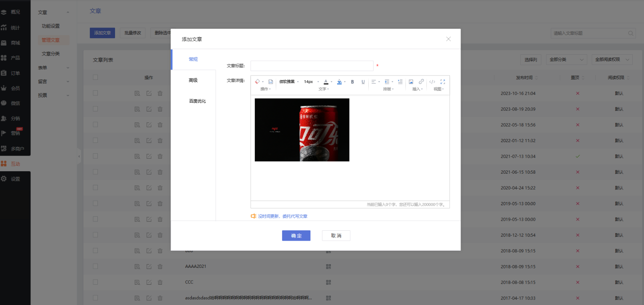Click the background fill color bucket
Viewport: 644px width, 305px height.
click(x=339, y=81)
